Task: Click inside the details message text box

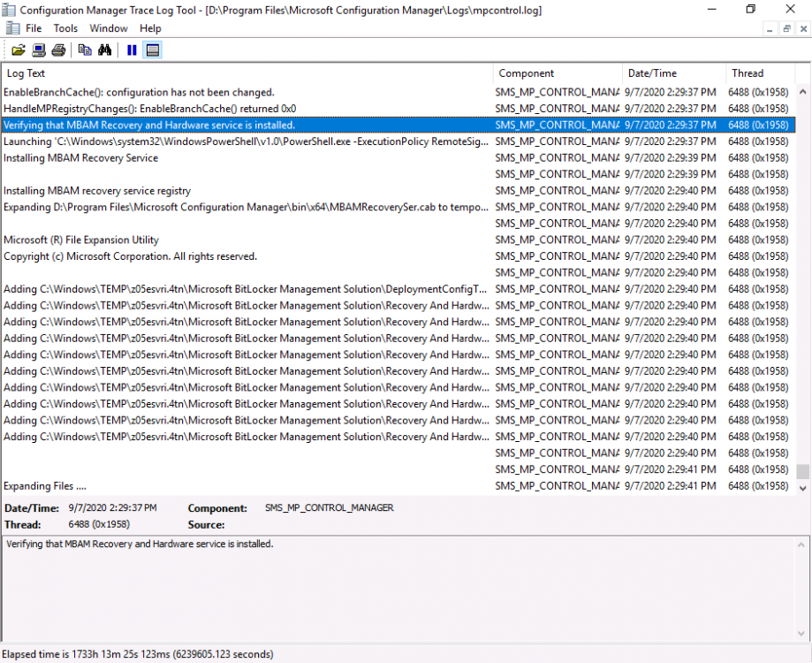Action: [x=398, y=589]
